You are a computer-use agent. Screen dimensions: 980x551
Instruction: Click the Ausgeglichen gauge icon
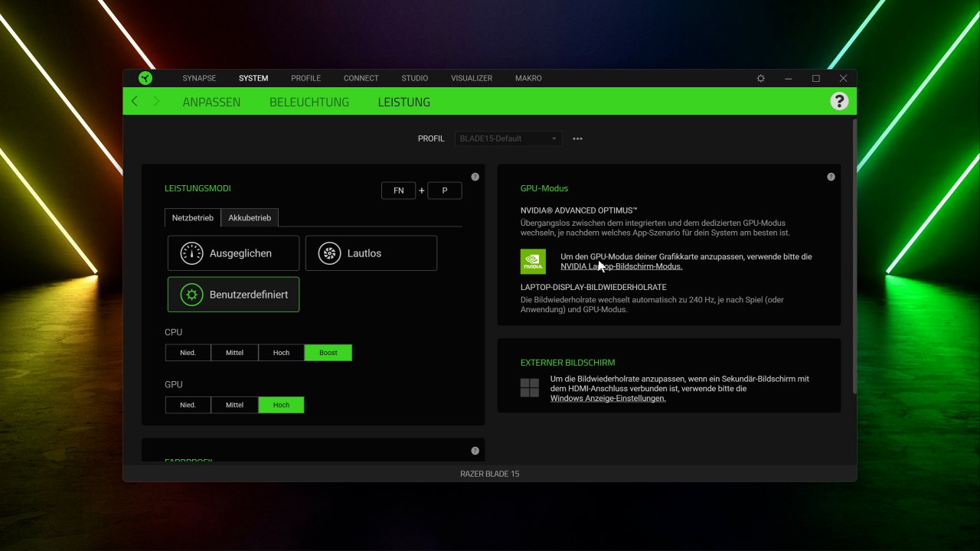click(191, 253)
